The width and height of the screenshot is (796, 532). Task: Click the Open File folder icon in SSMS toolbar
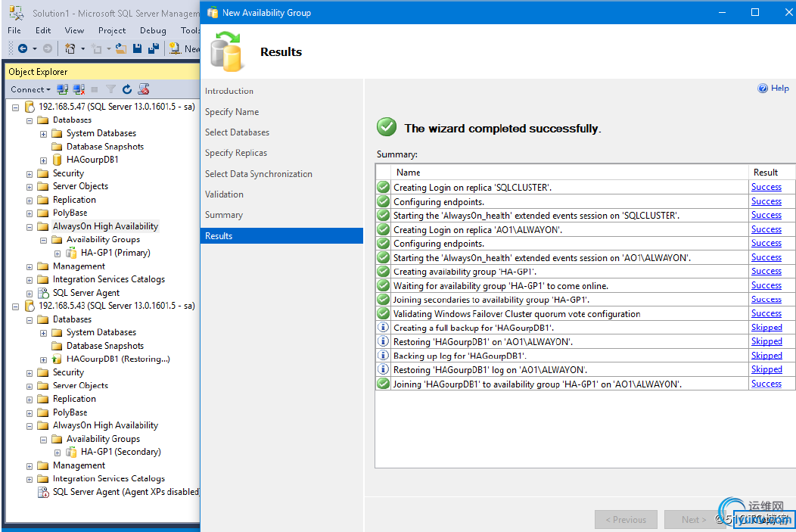click(x=121, y=48)
